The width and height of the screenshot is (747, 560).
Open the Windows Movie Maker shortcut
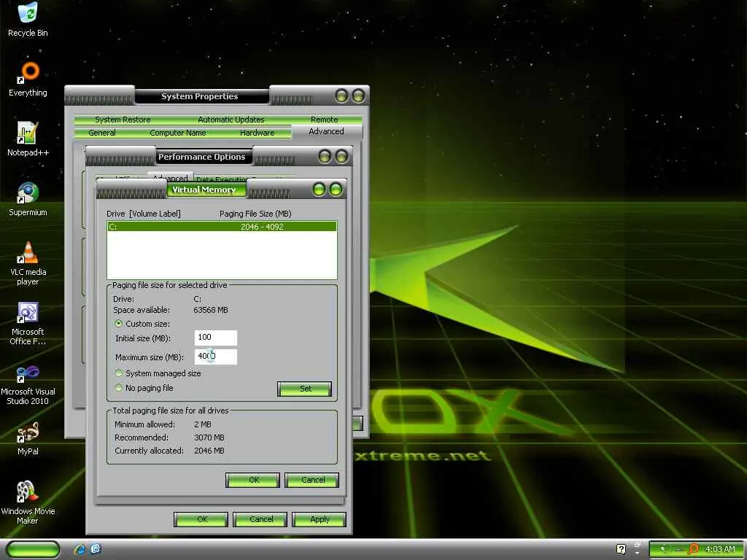pos(28,502)
